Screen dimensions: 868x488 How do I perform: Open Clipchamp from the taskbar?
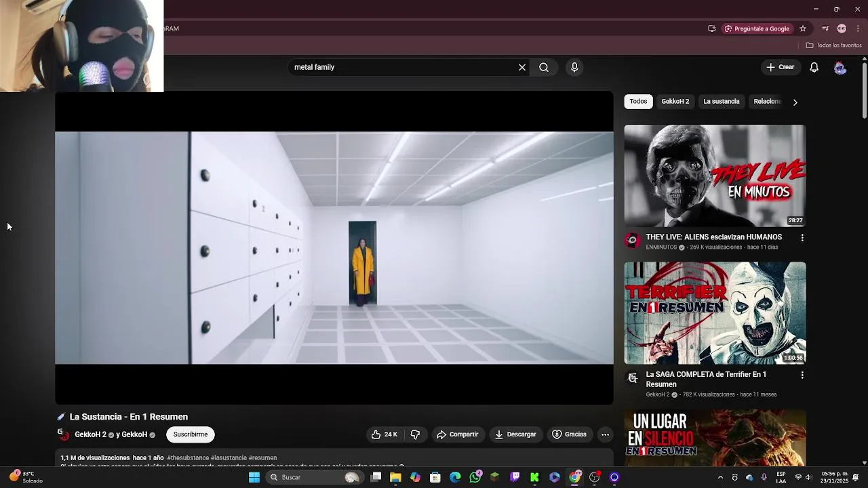[x=555, y=477]
